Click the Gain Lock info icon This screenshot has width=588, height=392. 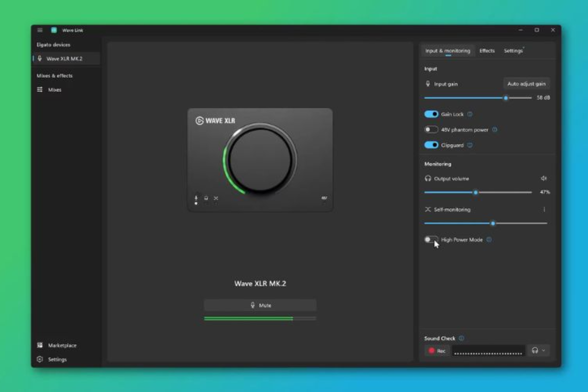pyautogui.click(x=470, y=114)
